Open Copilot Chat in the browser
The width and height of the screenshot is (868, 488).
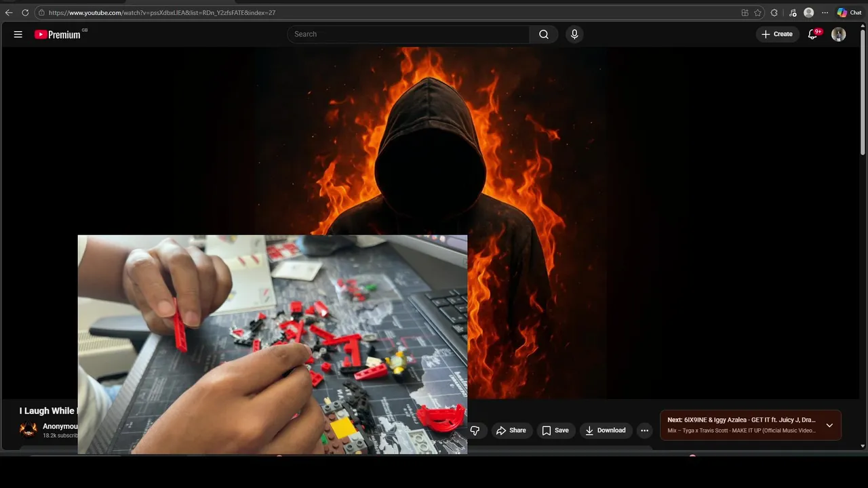pyautogui.click(x=849, y=12)
